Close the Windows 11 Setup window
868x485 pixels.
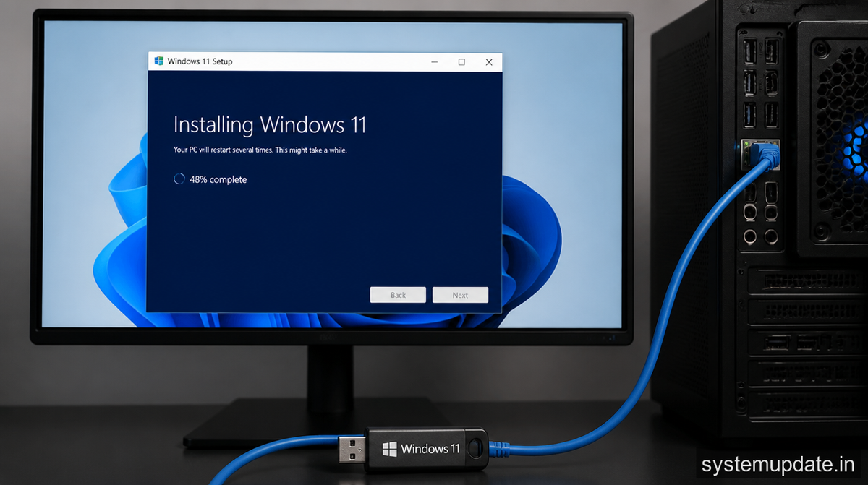click(489, 62)
